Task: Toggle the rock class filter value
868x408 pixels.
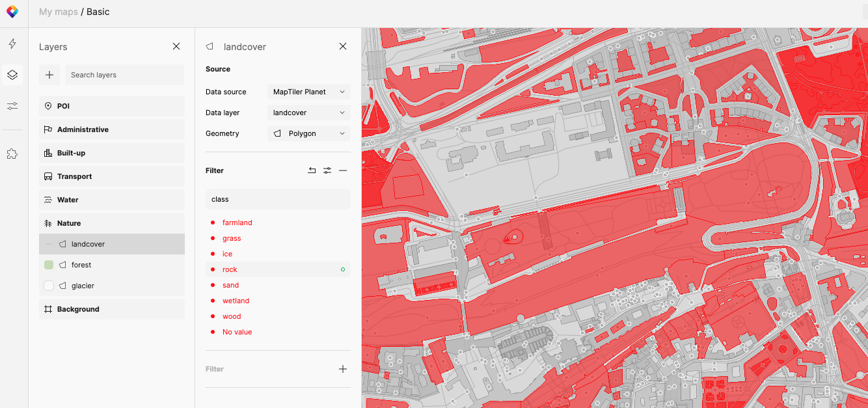Action: coord(230,269)
